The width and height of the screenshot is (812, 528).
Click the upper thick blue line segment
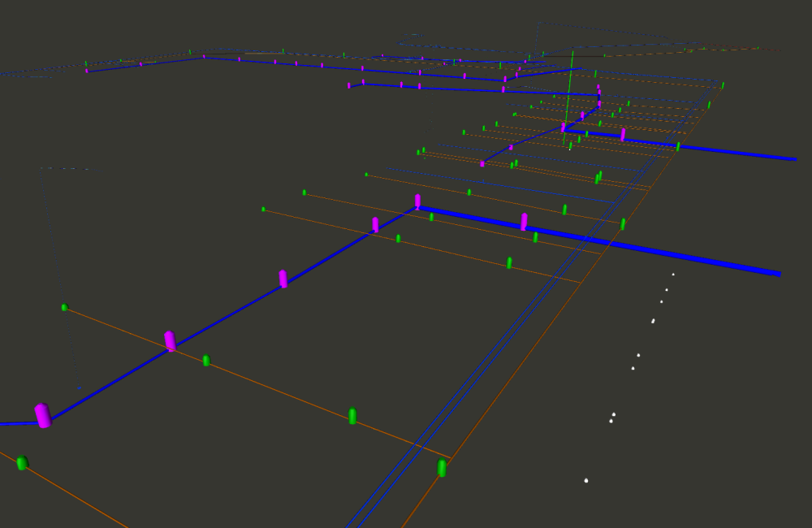(731, 152)
